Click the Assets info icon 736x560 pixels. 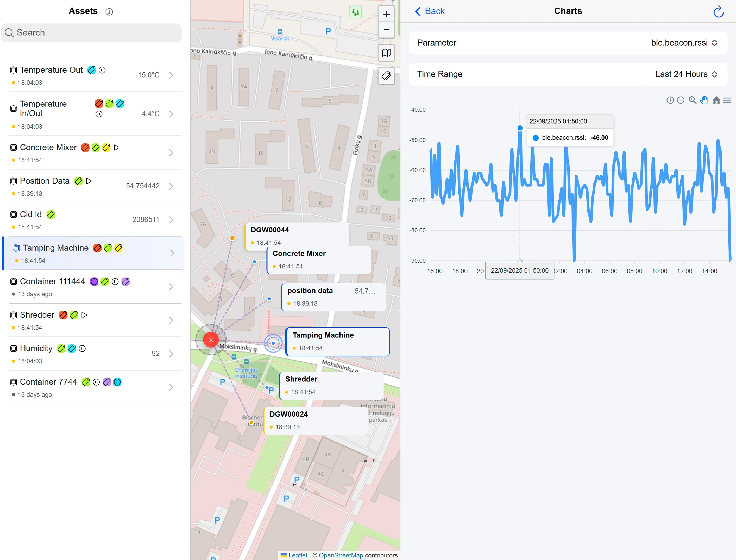pyautogui.click(x=109, y=12)
